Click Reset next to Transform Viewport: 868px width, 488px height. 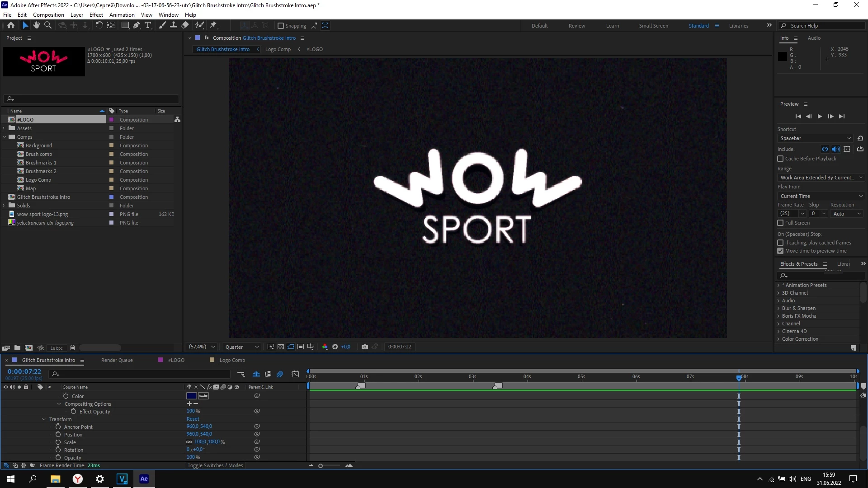(x=193, y=419)
